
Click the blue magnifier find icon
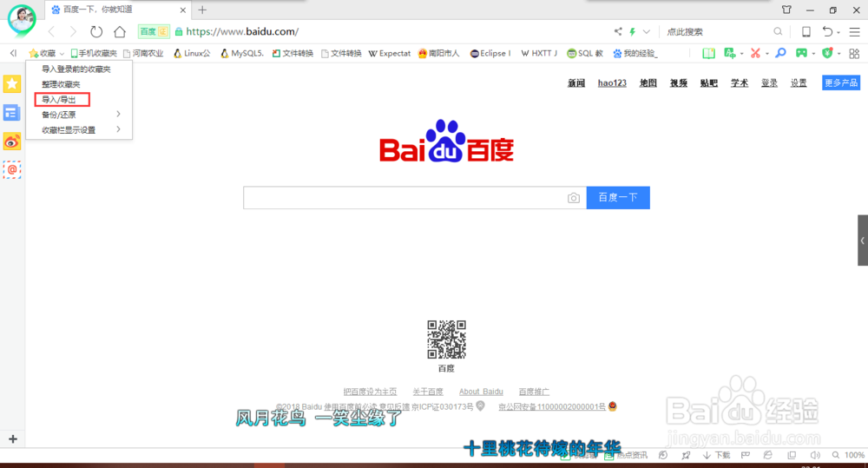(780, 53)
